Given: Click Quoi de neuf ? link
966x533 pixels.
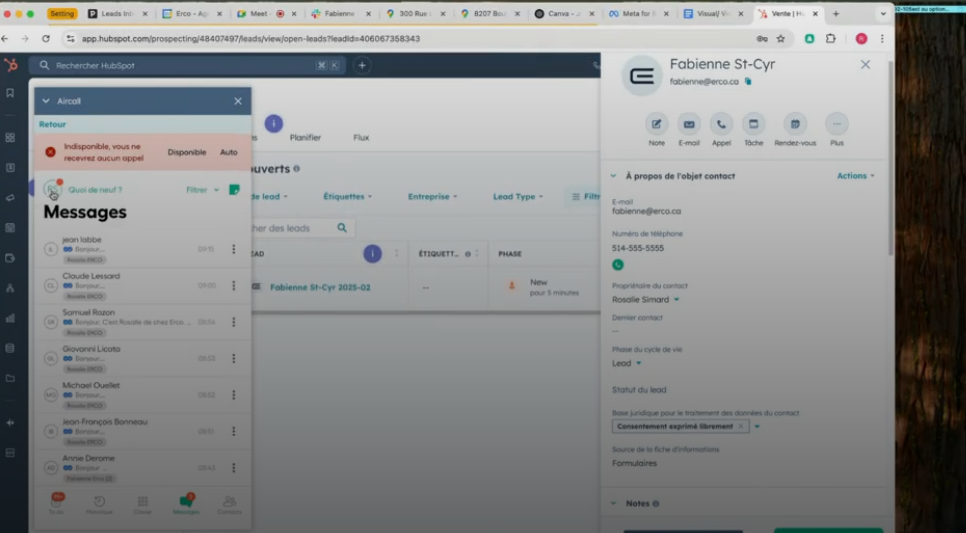Looking at the screenshot, I should point(95,190).
